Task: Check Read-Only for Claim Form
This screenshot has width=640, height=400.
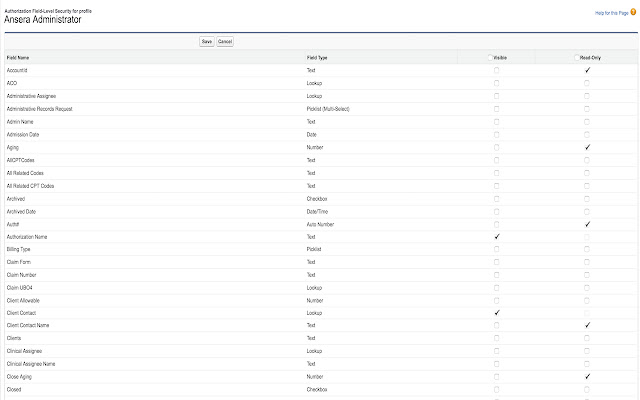Action: 587,262
